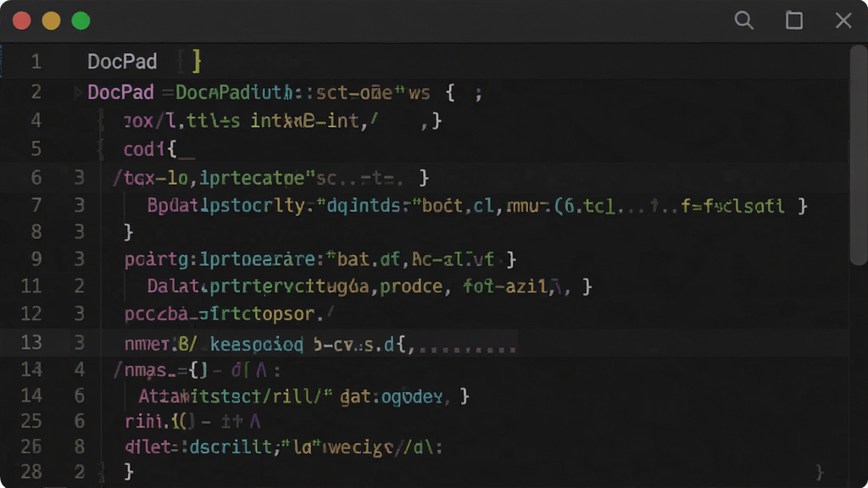The image size is (868, 488).
Task: Click gutter line number 25
Action: point(31,421)
